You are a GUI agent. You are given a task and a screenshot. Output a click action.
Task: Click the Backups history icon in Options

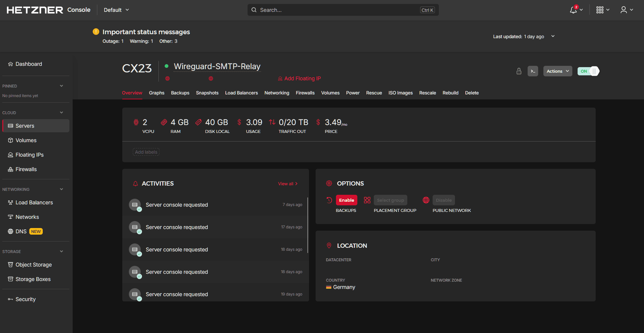pos(329,200)
